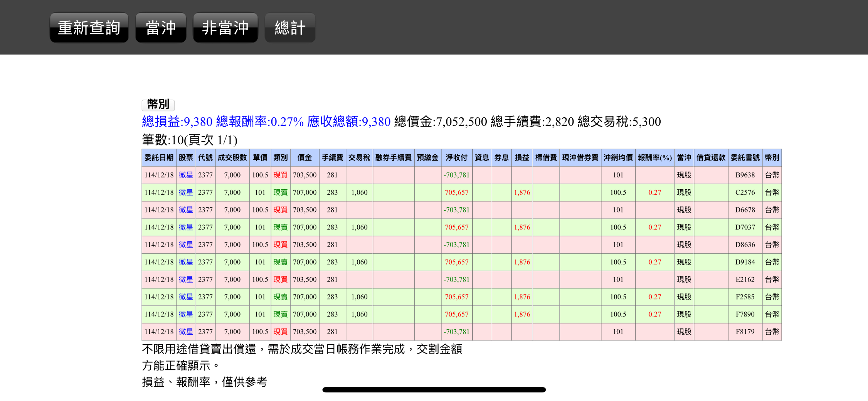Select the 總計 tab

[x=290, y=28]
